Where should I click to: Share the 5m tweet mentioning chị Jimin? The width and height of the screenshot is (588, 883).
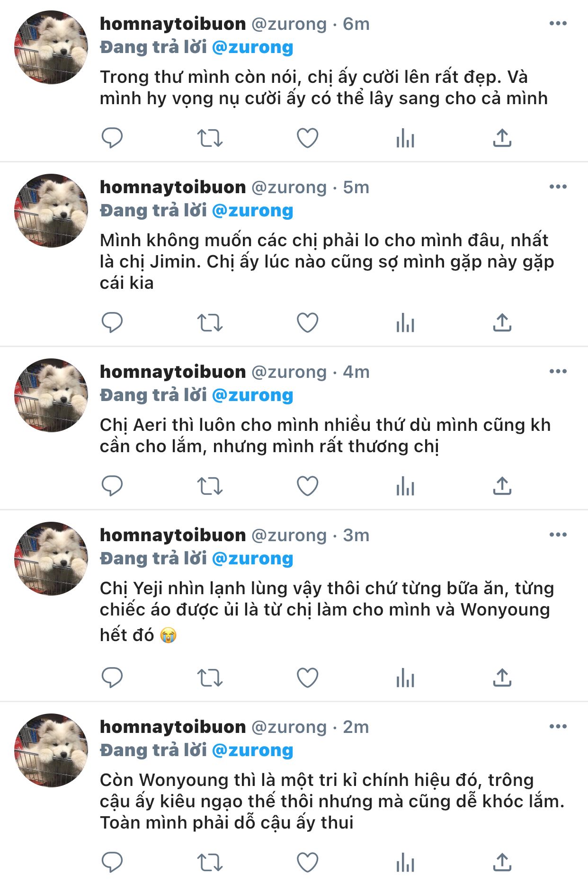[502, 323]
